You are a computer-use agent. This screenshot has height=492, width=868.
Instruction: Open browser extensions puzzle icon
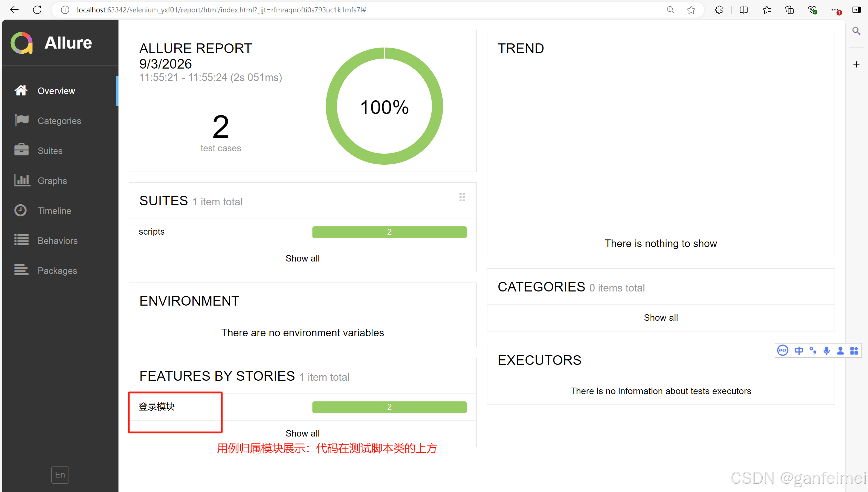719,10
